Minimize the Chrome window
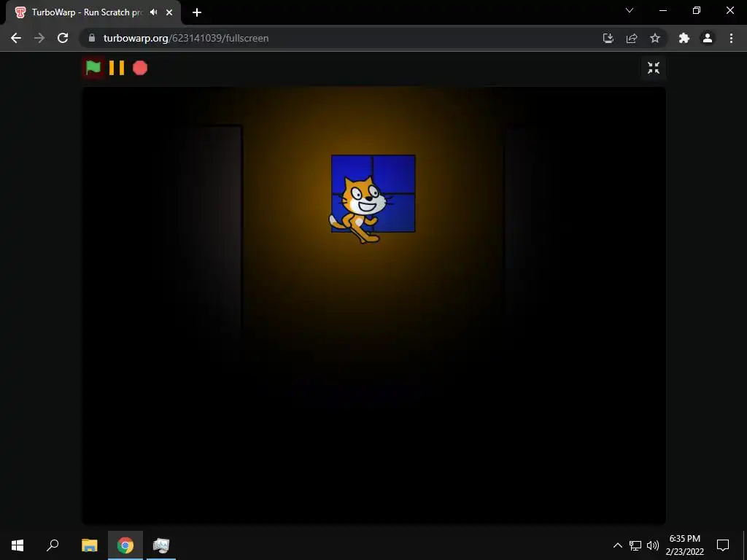This screenshot has height=560, width=747. coord(663,10)
